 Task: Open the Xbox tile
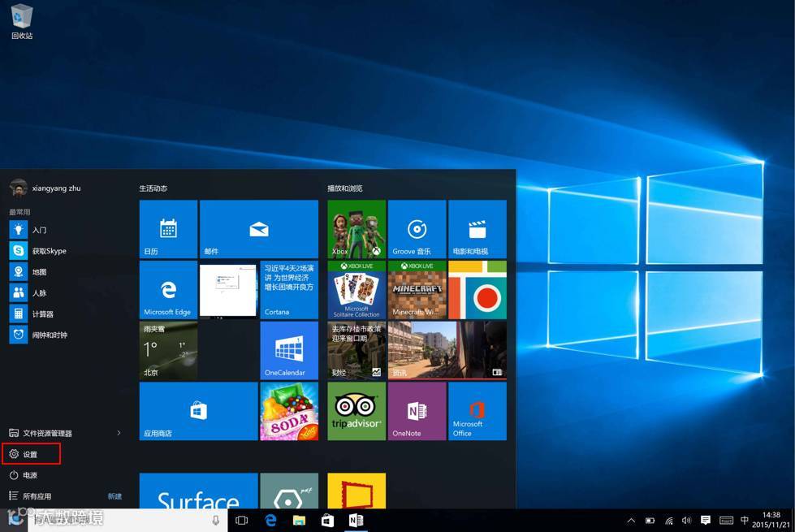coord(356,229)
